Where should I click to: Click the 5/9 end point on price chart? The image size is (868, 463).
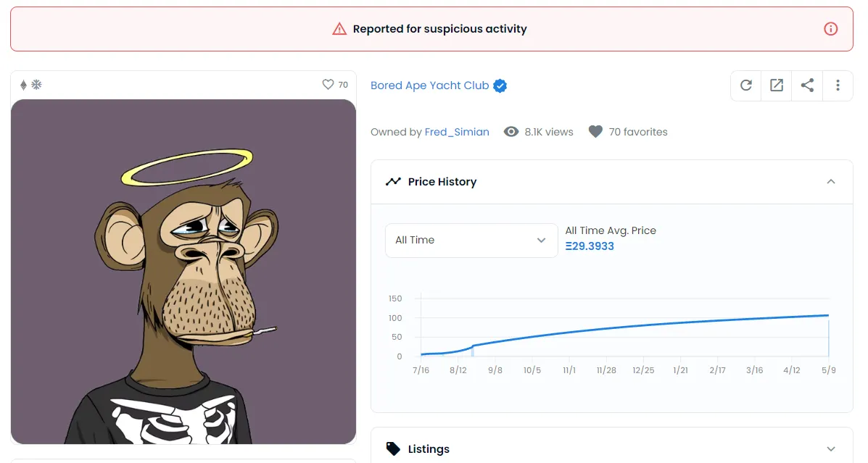pos(827,316)
